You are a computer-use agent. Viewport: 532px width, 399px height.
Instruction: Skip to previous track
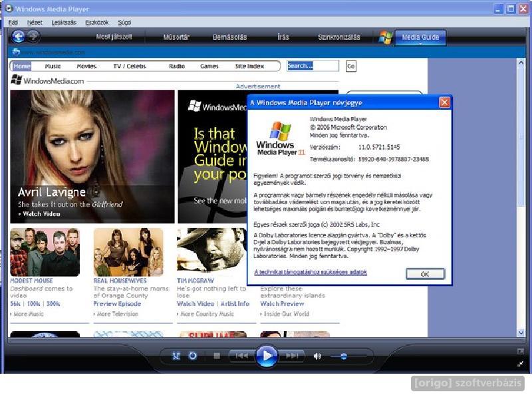241,356
